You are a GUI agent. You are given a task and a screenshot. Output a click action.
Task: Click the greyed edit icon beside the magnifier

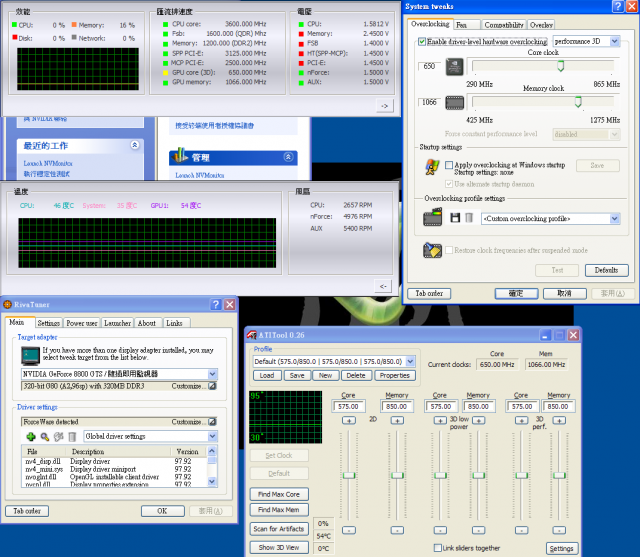point(59,437)
